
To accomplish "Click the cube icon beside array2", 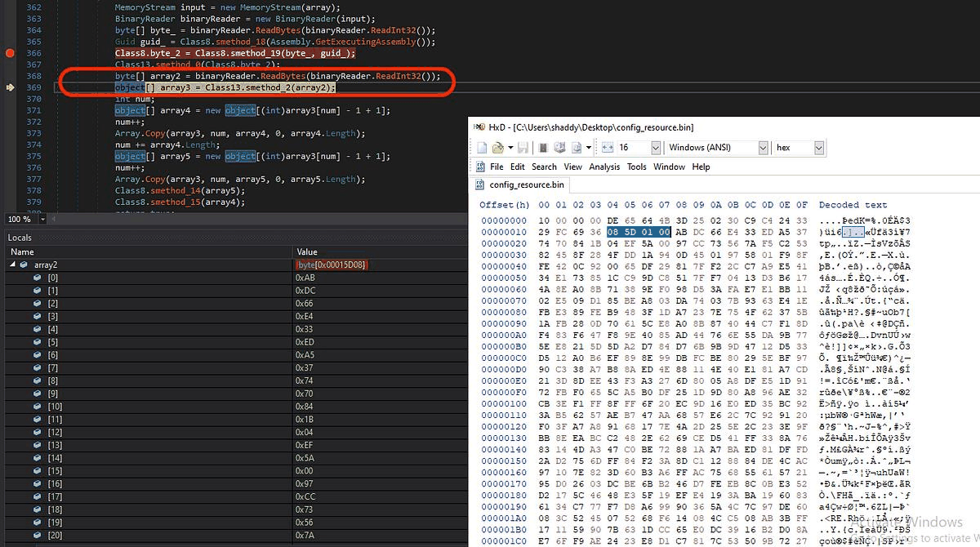I will point(25,265).
